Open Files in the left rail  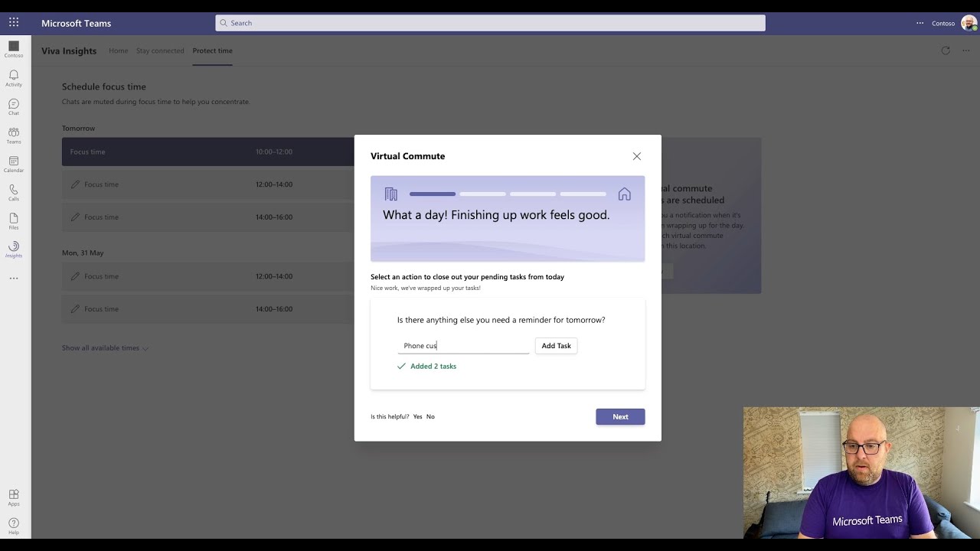(14, 221)
